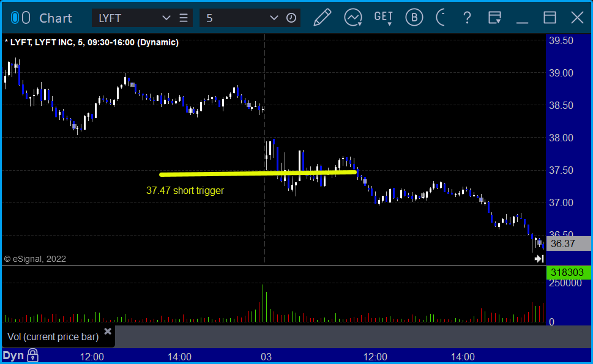The image size is (593, 364).
Task: Click the scroll-to-latest-bar arrow icon
Action: point(539,259)
